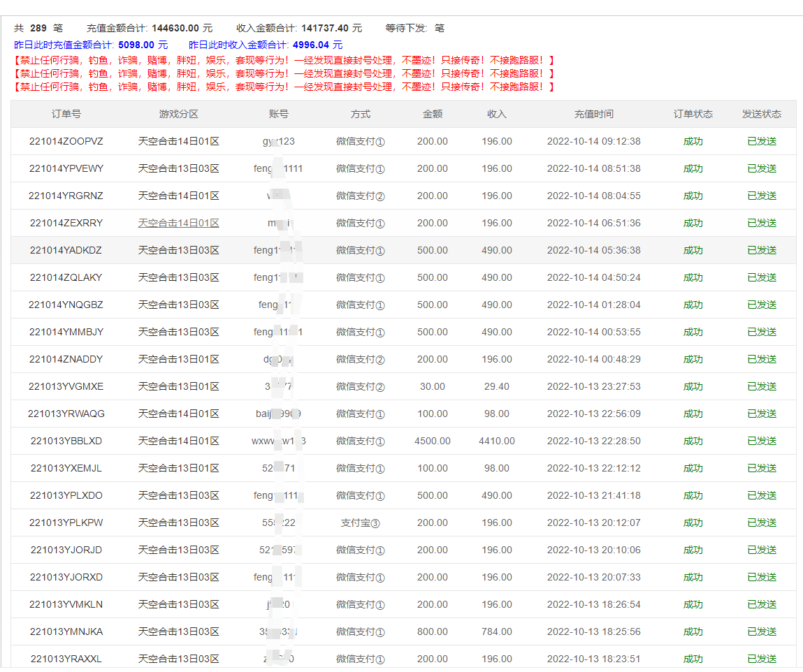This screenshot has height=672, width=803.
Task: Select order number 221014ZOOPVZ
Action: 66,141
